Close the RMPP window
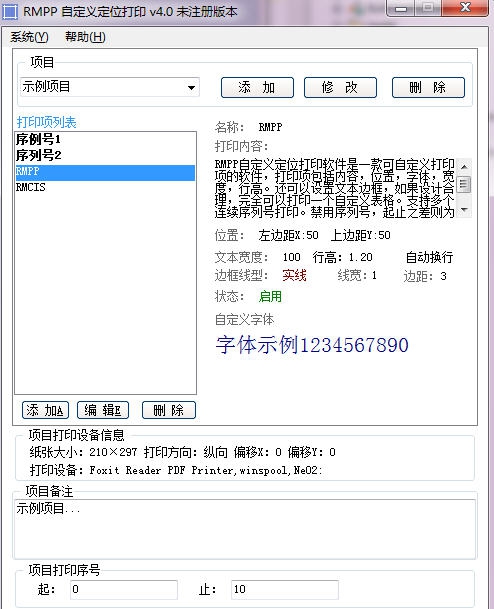The image size is (494, 609). pos(465,7)
